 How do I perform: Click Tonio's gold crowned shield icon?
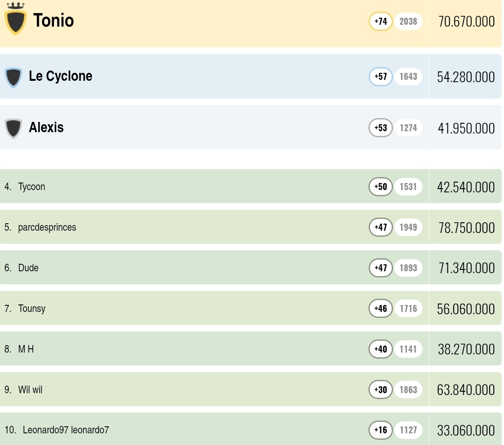15,21
